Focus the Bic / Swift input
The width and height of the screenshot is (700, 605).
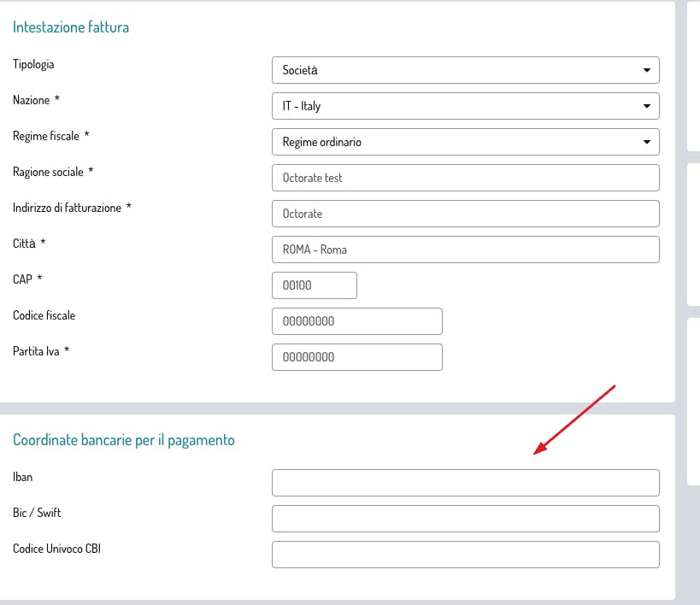point(465,519)
